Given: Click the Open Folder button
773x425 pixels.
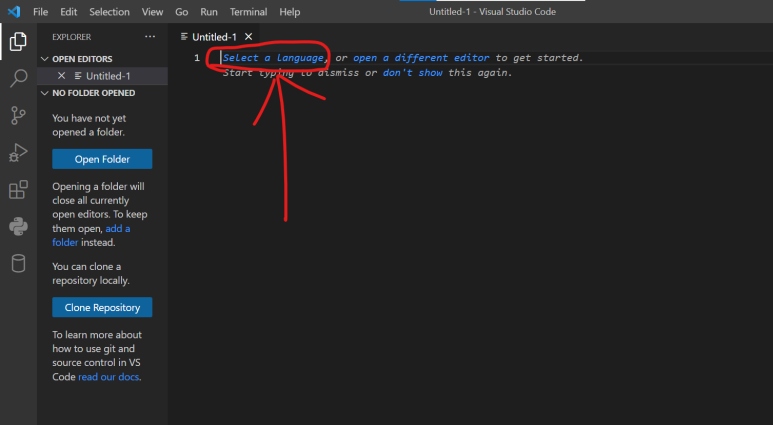Looking at the screenshot, I should click(102, 159).
